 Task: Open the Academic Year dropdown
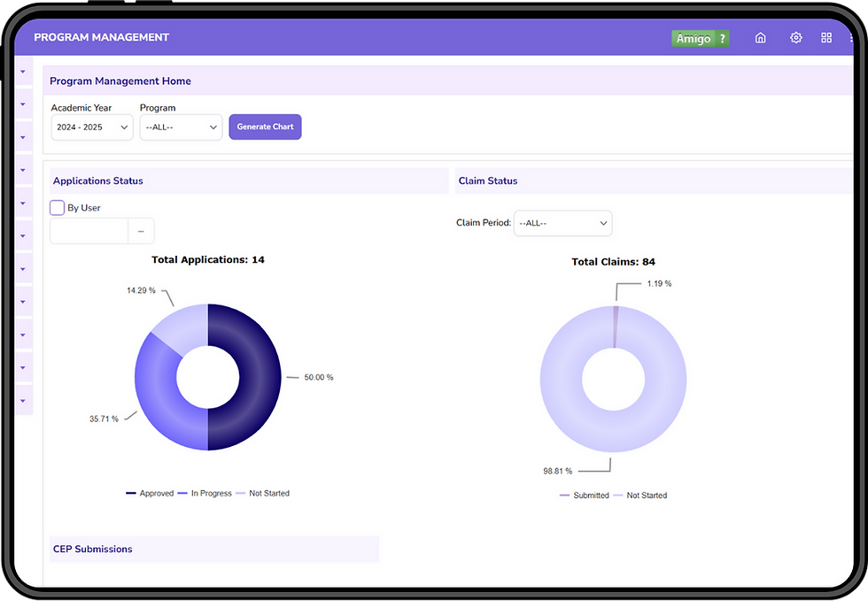click(92, 127)
